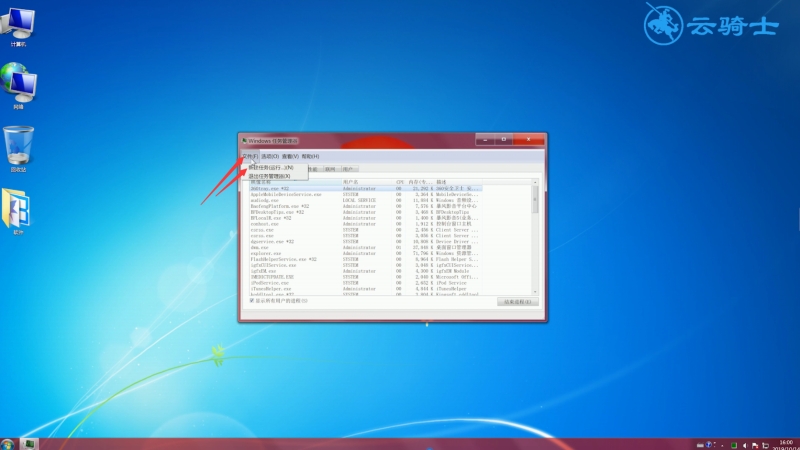
Task: Click the blue help globe tray icon
Action: tap(709, 444)
